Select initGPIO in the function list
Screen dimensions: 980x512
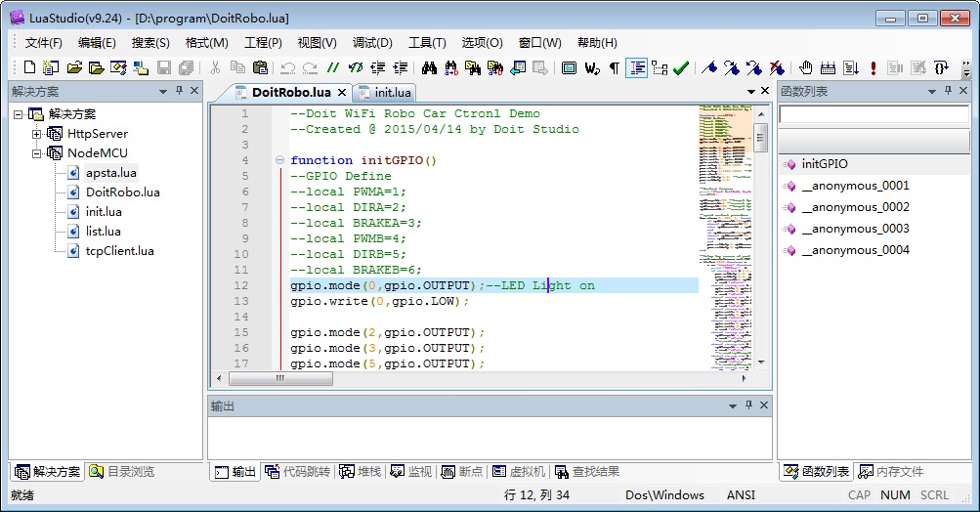coord(825,164)
